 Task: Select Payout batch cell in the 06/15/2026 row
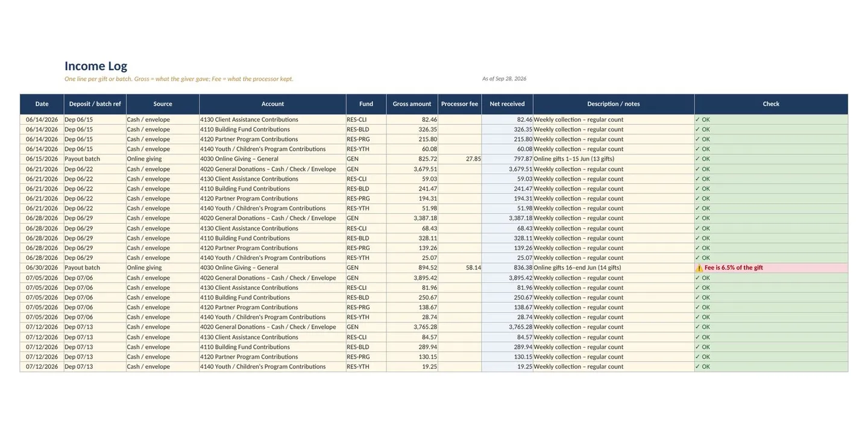[95, 159]
